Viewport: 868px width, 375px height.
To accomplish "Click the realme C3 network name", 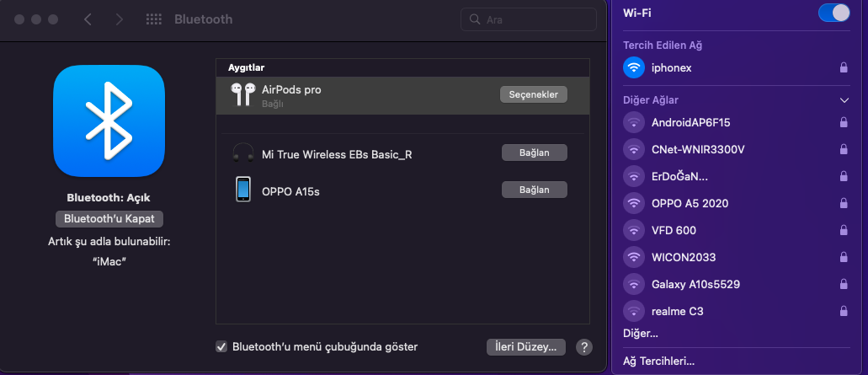I will pyautogui.click(x=678, y=311).
